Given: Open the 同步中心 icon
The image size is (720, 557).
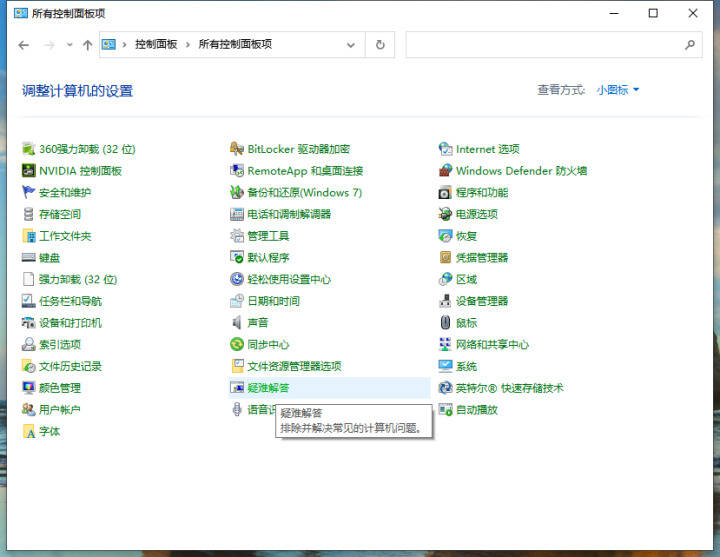Looking at the screenshot, I should tap(236, 344).
